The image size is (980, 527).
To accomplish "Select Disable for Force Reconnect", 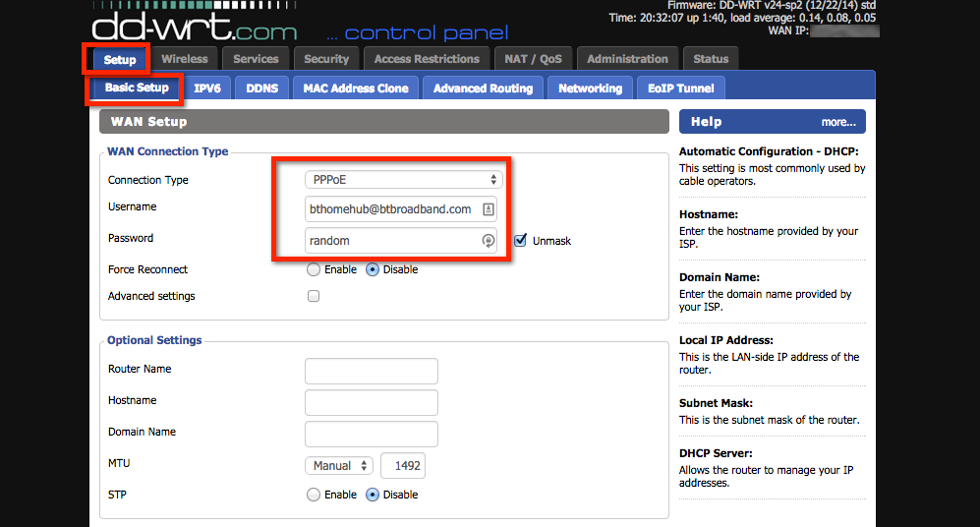I will coord(373,269).
